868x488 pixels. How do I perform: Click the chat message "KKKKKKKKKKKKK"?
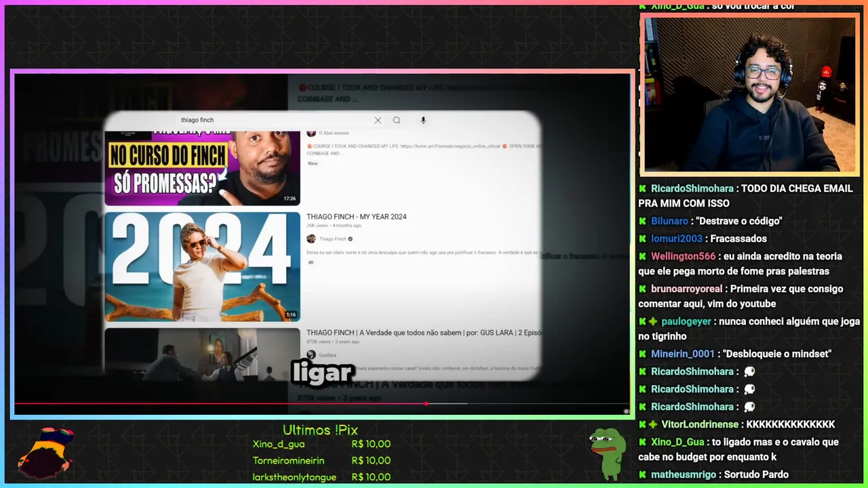791,424
